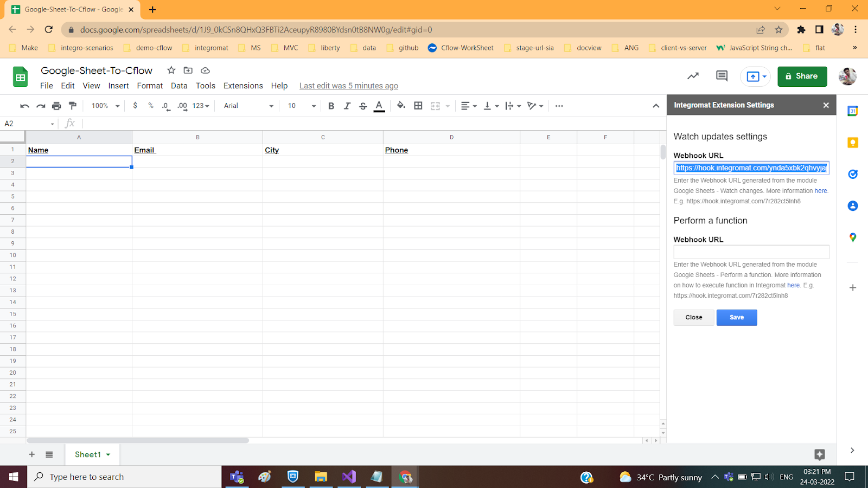
Task: Open the Format menu
Action: [150, 86]
